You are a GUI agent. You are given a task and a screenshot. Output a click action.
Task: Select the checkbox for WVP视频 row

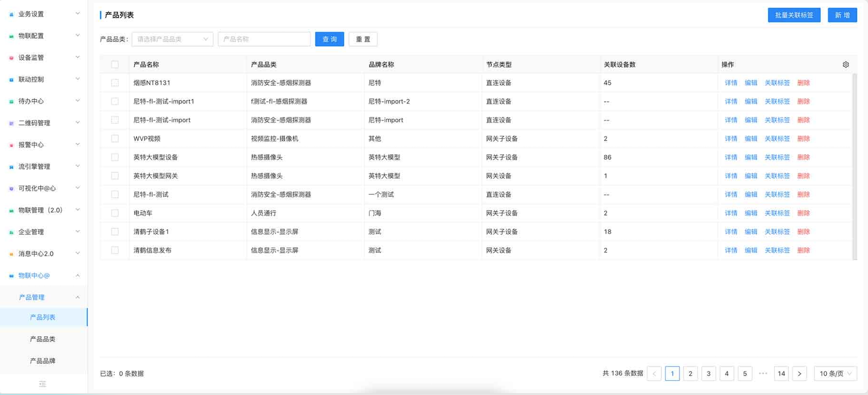tap(115, 138)
